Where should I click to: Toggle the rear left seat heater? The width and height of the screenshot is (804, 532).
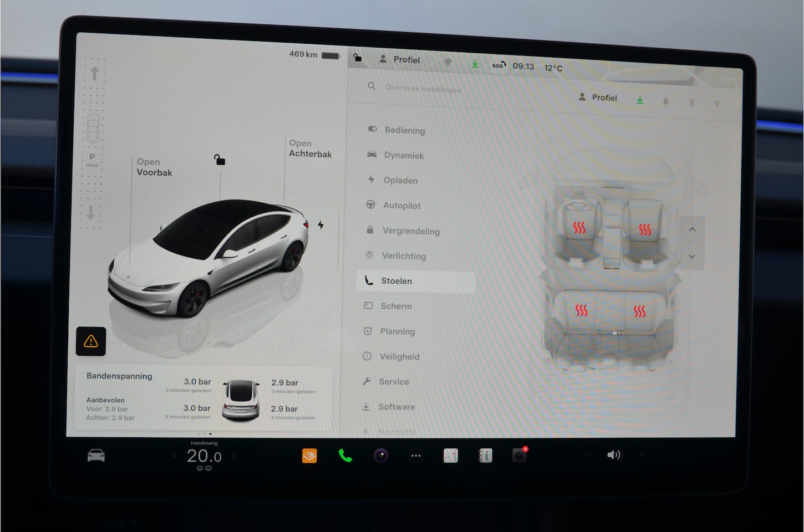[581, 310]
